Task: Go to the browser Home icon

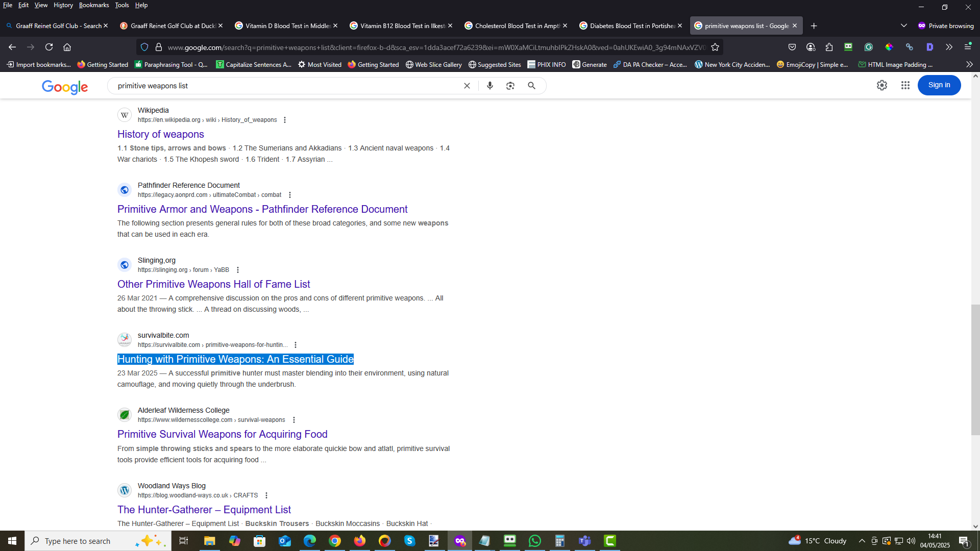Action: (x=67, y=47)
